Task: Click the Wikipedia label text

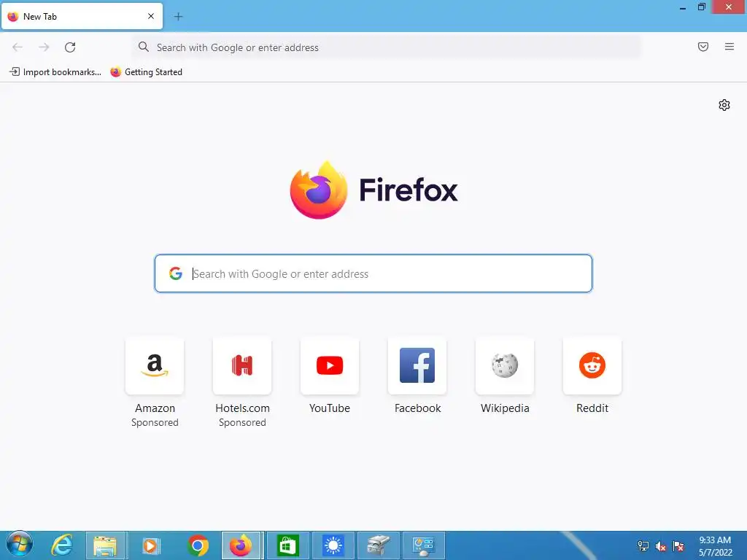Action: pos(505,408)
